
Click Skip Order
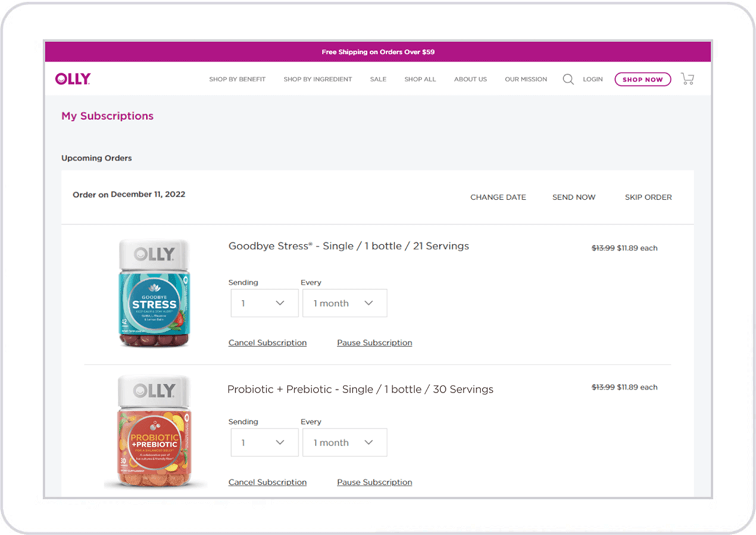[x=648, y=197]
